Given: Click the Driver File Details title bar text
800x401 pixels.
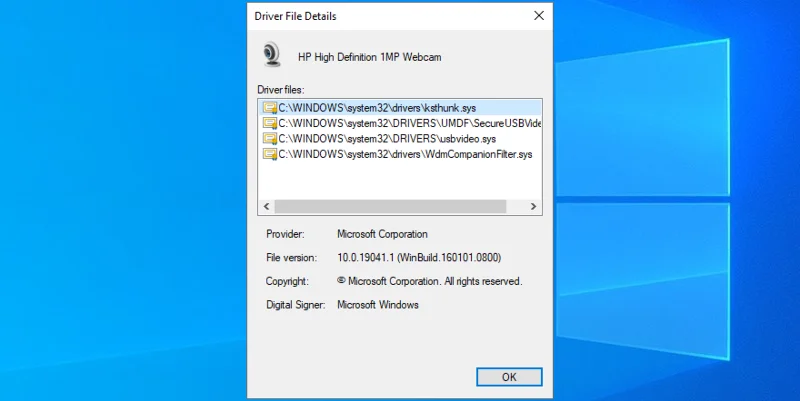Looking at the screenshot, I should [x=295, y=16].
